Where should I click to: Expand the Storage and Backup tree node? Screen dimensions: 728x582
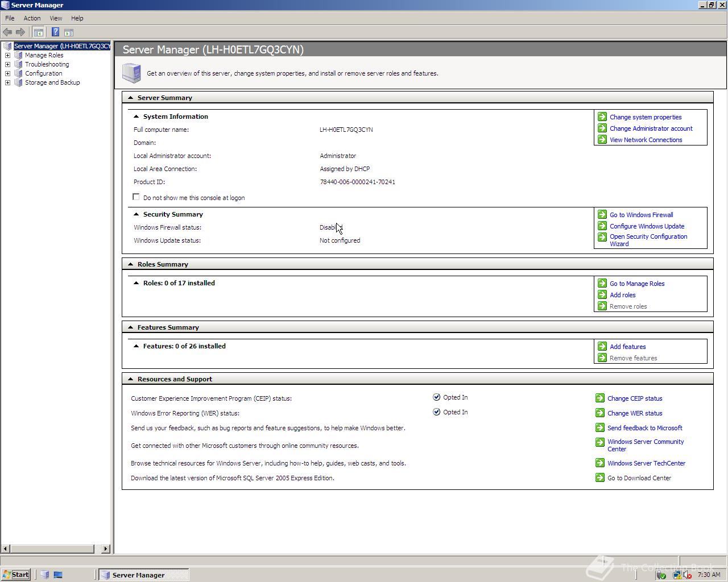(x=7, y=82)
